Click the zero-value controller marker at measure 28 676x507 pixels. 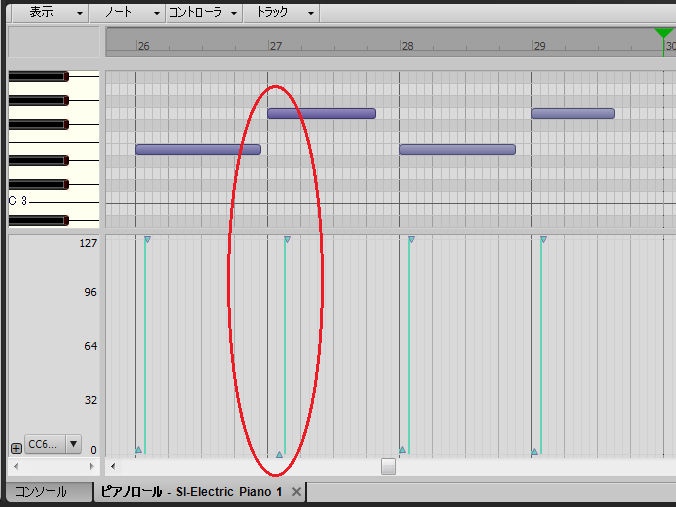(x=402, y=450)
